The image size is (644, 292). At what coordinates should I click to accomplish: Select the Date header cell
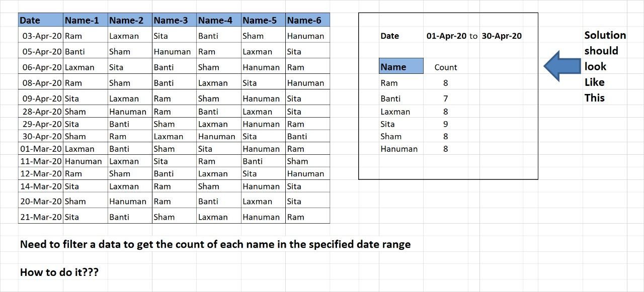pyautogui.click(x=41, y=20)
